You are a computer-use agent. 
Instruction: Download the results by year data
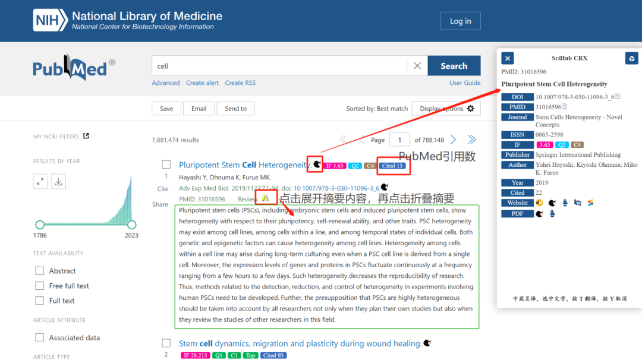coord(58,182)
